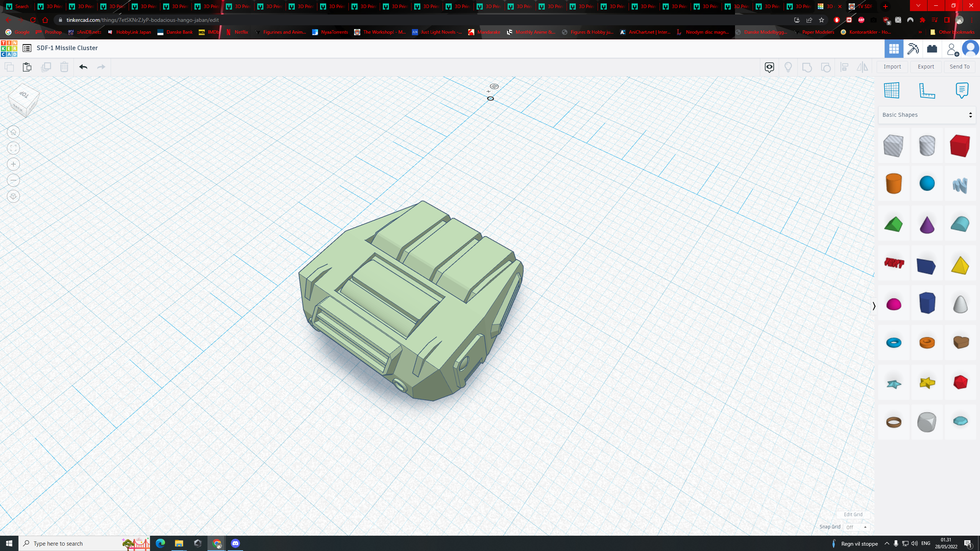Viewport: 980px width, 551px height.
Task: Pick the brown Ring shape
Action: point(893,422)
